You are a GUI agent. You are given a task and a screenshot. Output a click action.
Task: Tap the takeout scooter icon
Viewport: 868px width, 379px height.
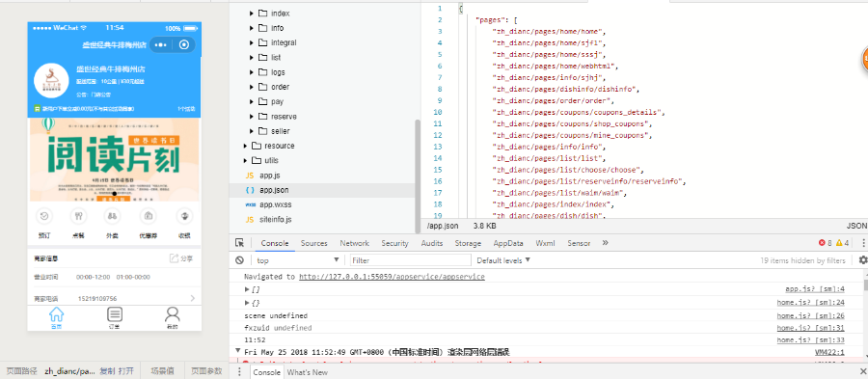point(113,216)
